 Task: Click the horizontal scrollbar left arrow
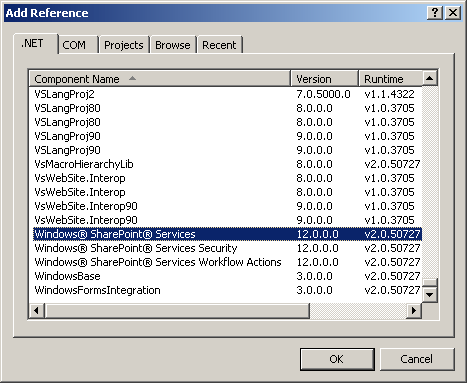tap(37, 311)
